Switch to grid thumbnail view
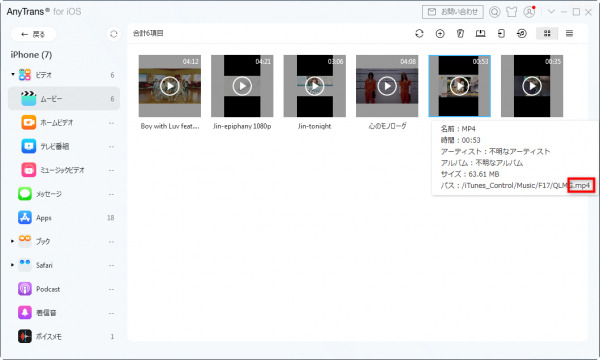The width and height of the screenshot is (600, 360). [547, 34]
